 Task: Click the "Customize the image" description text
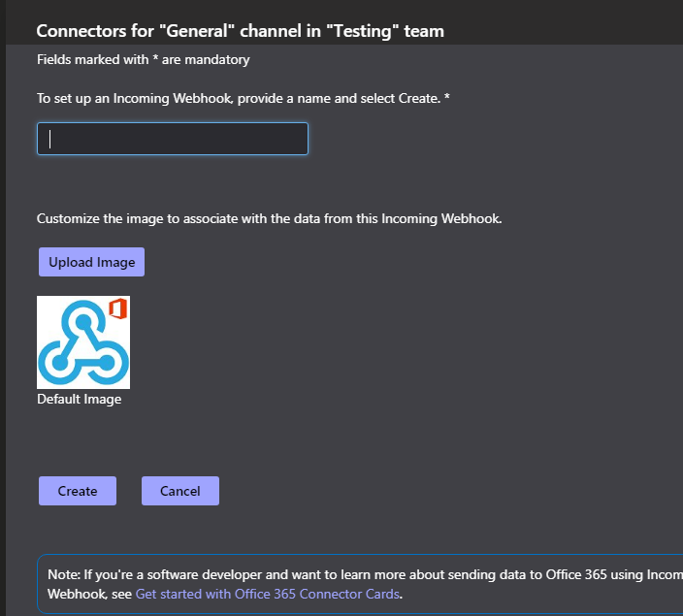pyautogui.click(x=269, y=218)
